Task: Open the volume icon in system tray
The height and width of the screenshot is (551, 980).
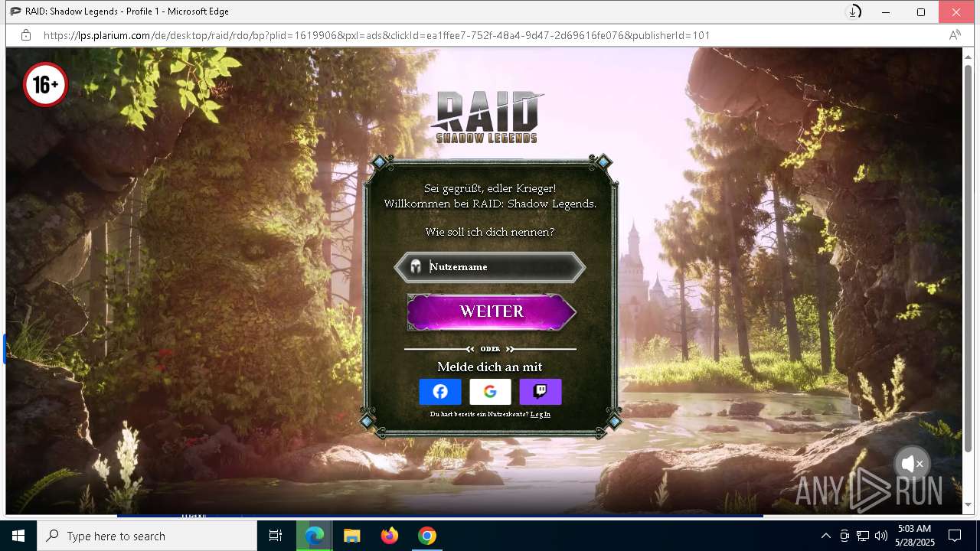Action: [x=881, y=536]
